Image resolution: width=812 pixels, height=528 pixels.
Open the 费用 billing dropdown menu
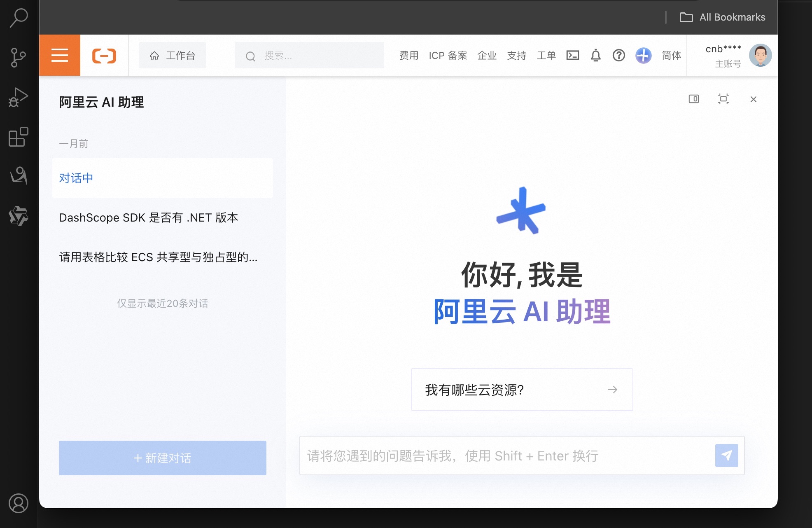point(409,54)
